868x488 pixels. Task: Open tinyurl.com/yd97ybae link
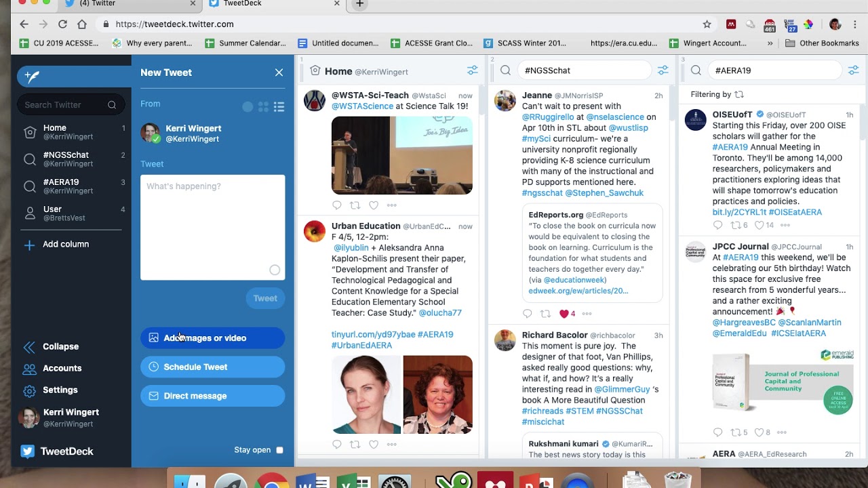pyautogui.click(x=373, y=335)
